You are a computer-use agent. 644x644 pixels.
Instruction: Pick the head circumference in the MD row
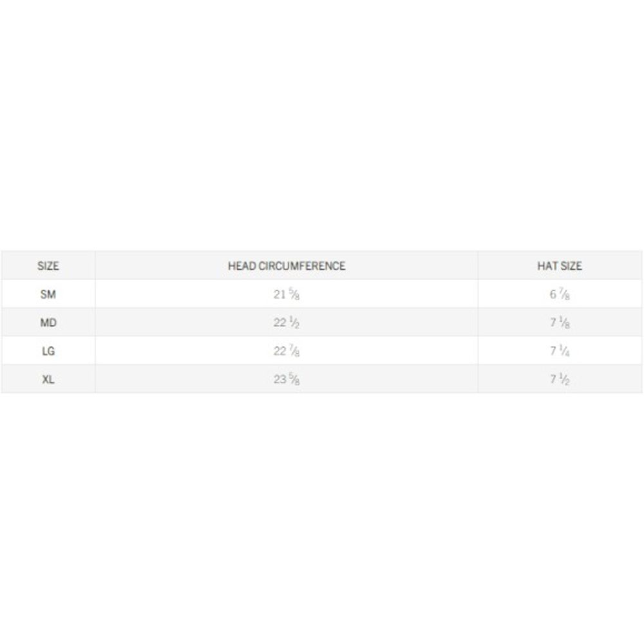[x=287, y=323]
